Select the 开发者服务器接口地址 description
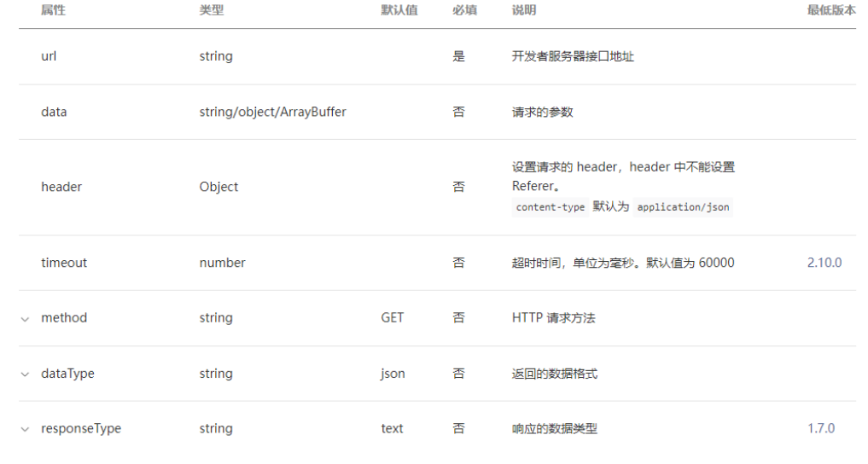The height and width of the screenshot is (464, 868). (x=573, y=56)
